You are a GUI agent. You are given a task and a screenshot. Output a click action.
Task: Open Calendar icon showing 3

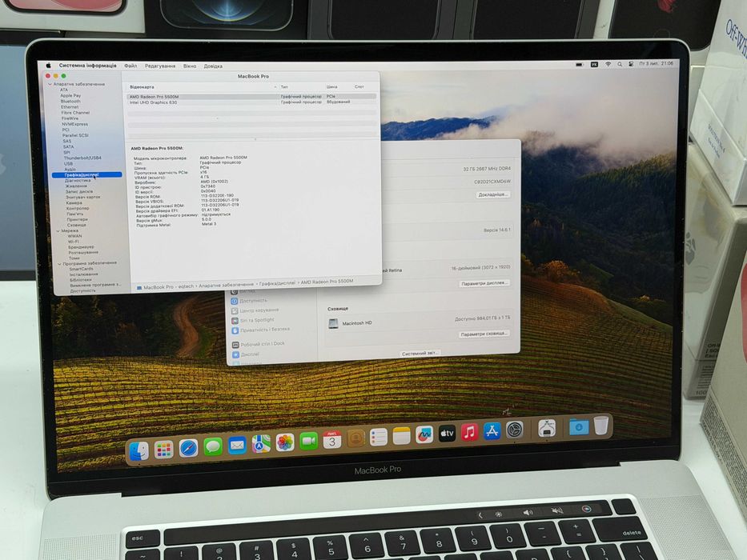(332, 440)
